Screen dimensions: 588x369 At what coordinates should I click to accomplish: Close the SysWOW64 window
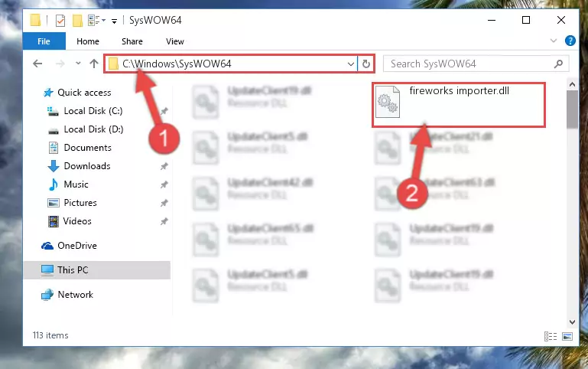point(561,20)
